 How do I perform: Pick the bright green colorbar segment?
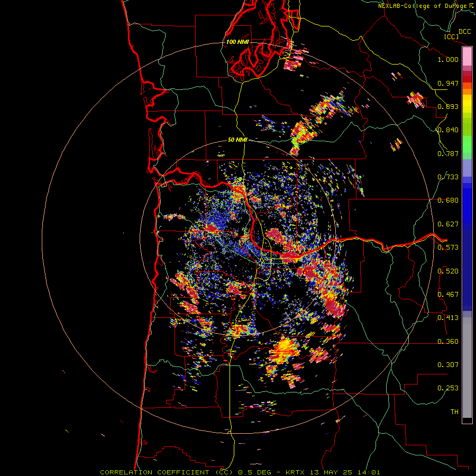tap(467, 144)
